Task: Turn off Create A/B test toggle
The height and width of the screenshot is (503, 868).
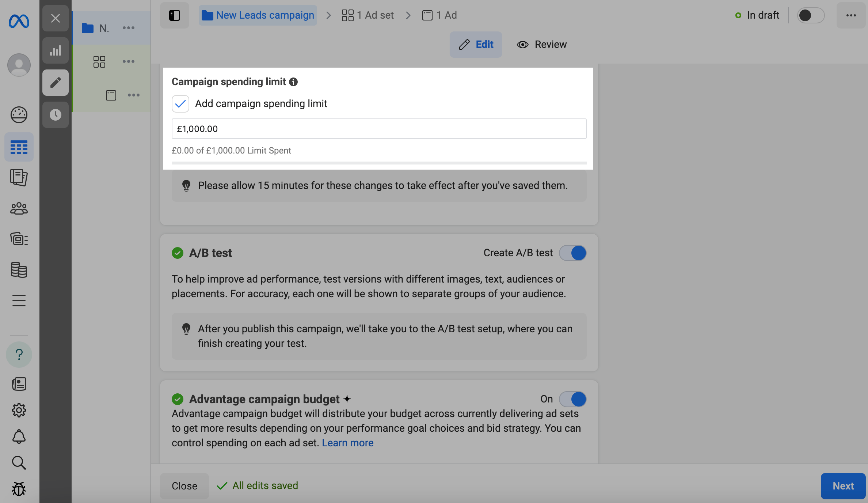Action: [573, 253]
